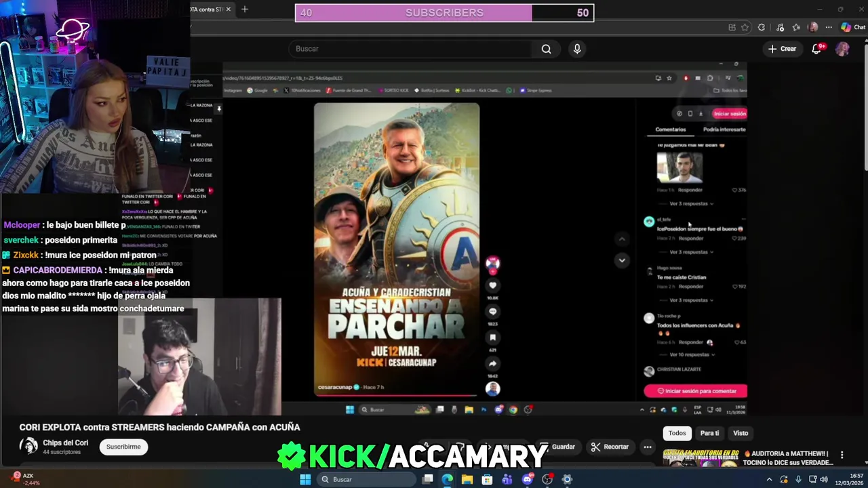868x488 pixels.
Task: Click the '44 suscriptores' text
Action: pos(62,452)
